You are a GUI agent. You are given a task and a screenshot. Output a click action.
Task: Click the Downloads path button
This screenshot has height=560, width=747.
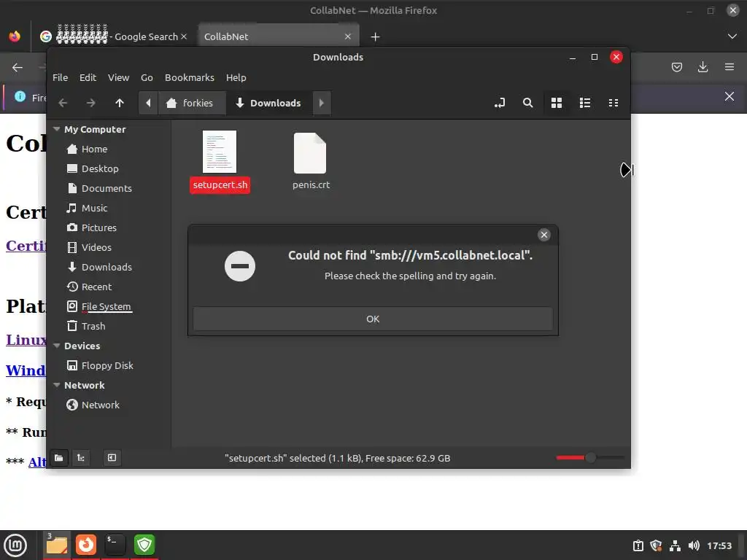[269, 103]
